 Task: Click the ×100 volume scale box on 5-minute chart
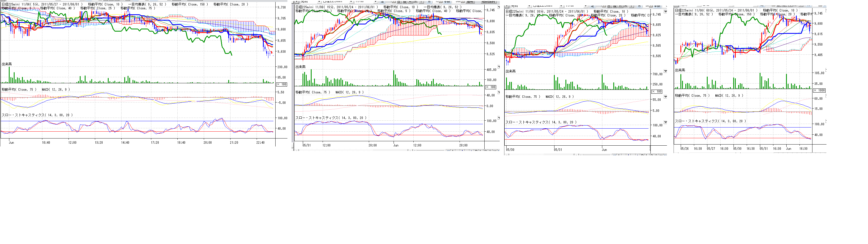click(282, 84)
